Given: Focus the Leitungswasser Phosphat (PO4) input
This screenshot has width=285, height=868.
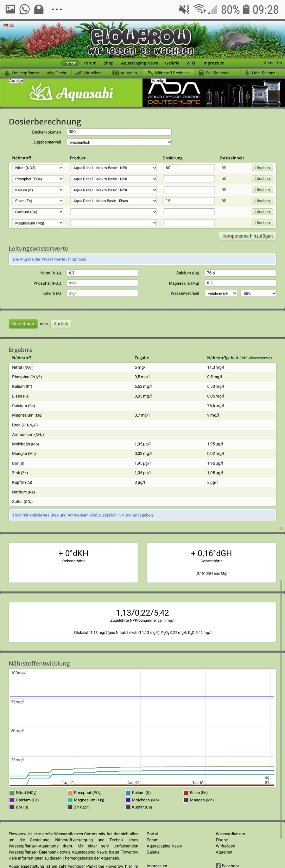Looking at the screenshot, I should tap(102, 283).
